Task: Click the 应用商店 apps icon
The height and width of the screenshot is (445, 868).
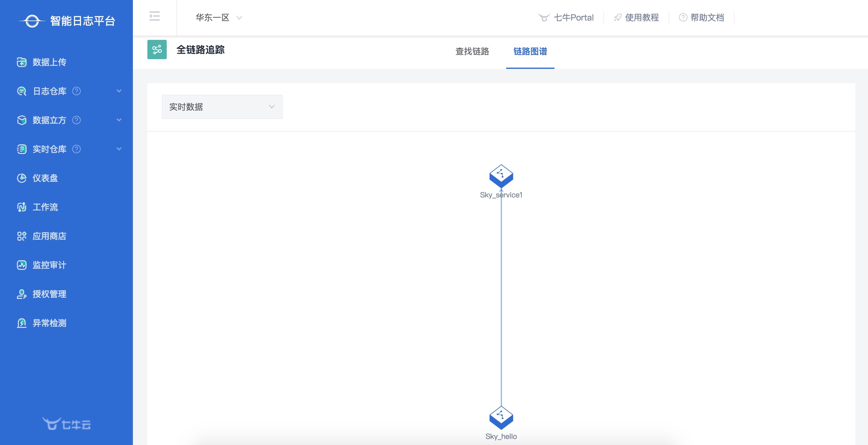Action: click(21, 236)
